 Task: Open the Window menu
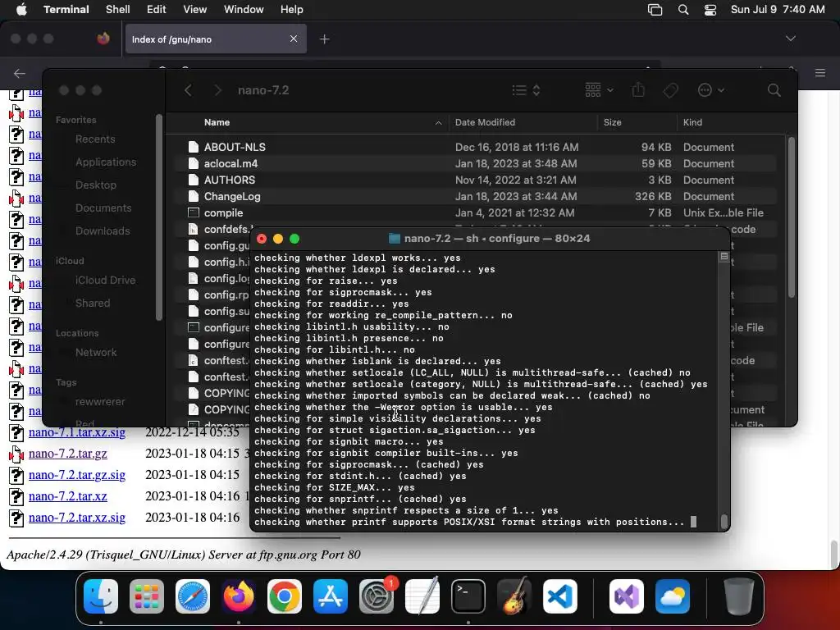(243, 10)
